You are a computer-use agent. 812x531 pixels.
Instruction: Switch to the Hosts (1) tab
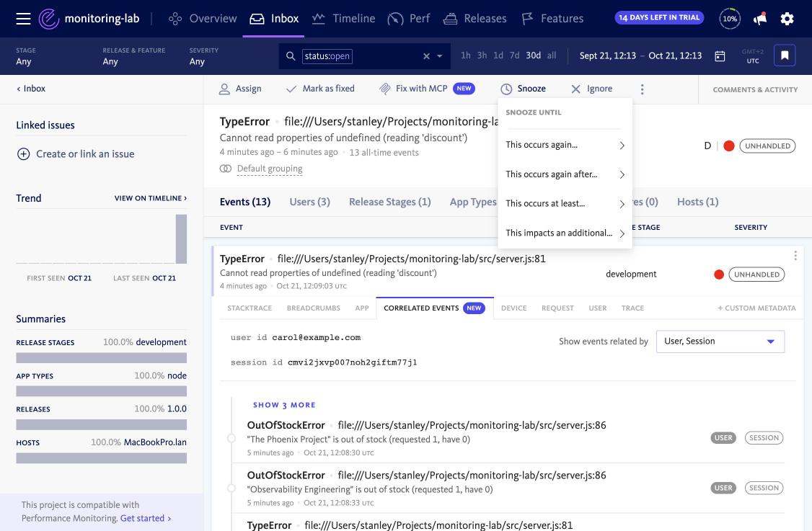(x=697, y=202)
